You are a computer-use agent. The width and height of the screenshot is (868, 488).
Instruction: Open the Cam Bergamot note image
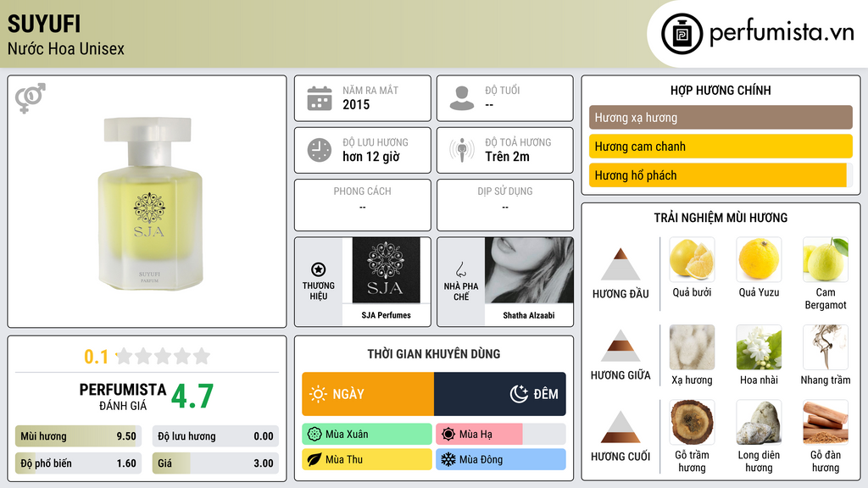(x=826, y=259)
